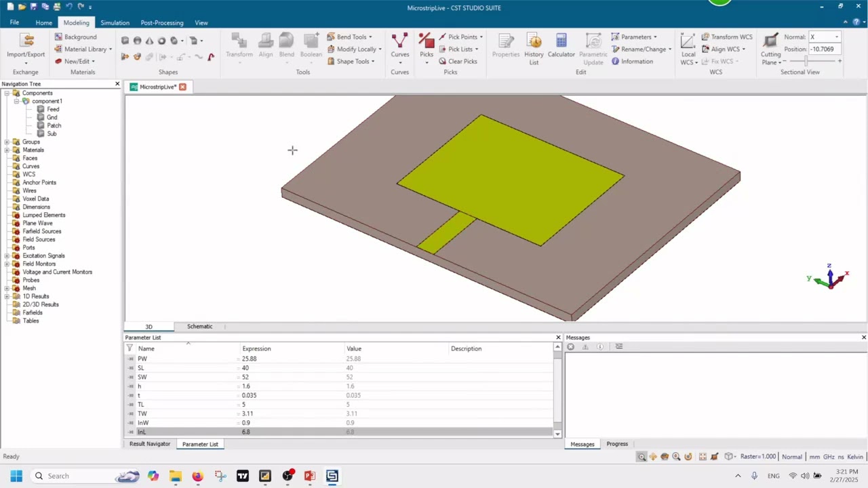Image resolution: width=868 pixels, height=488 pixels.
Task: Click the TW expression value 3.11
Action: tap(248, 413)
